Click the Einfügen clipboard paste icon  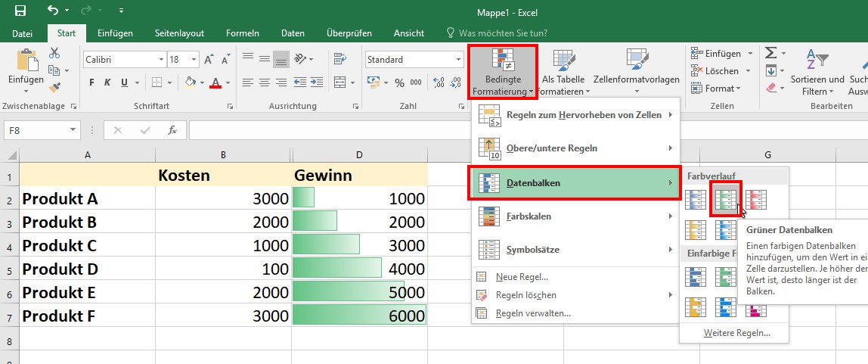tap(26, 60)
